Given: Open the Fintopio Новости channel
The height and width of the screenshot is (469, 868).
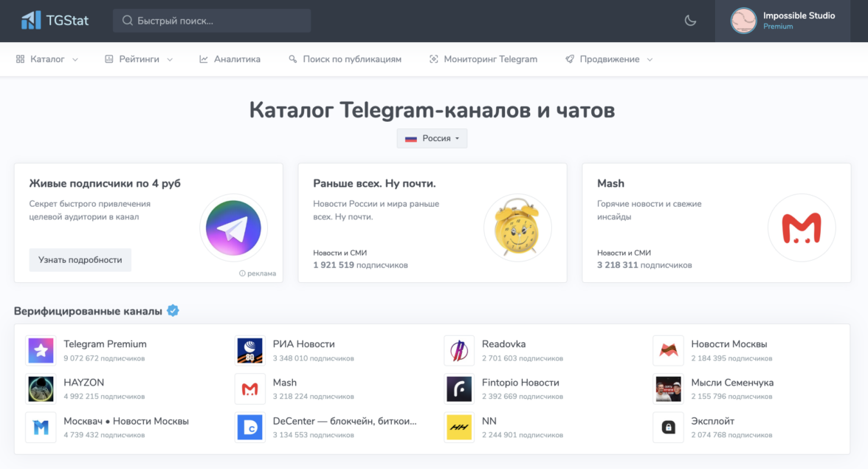Looking at the screenshot, I should coord(520,383).
